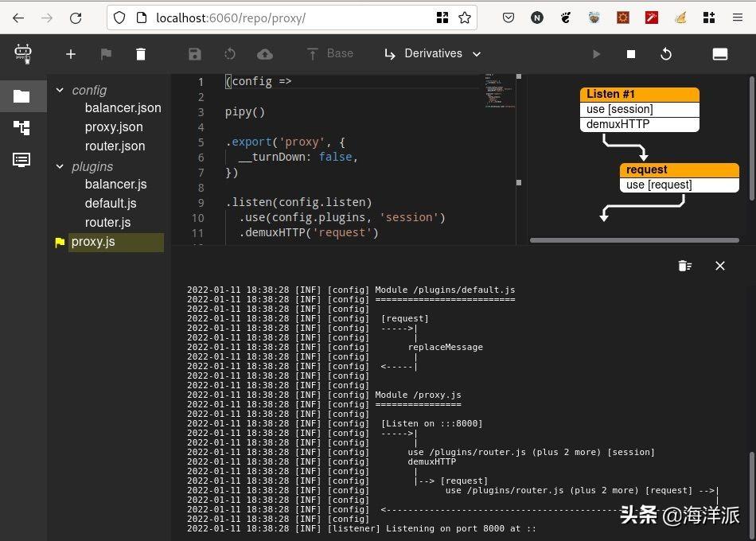Click the Listen #1 node in the diagram
756x541 pixels.
[639, 94]
